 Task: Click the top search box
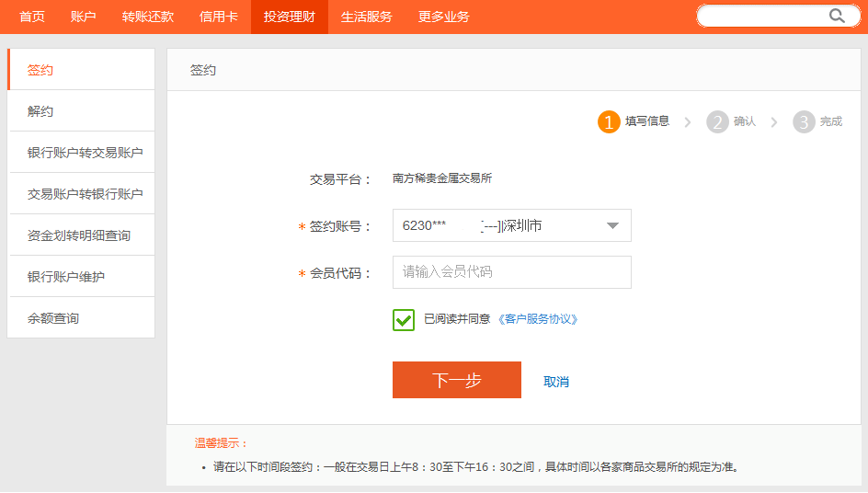click(763, 16)
